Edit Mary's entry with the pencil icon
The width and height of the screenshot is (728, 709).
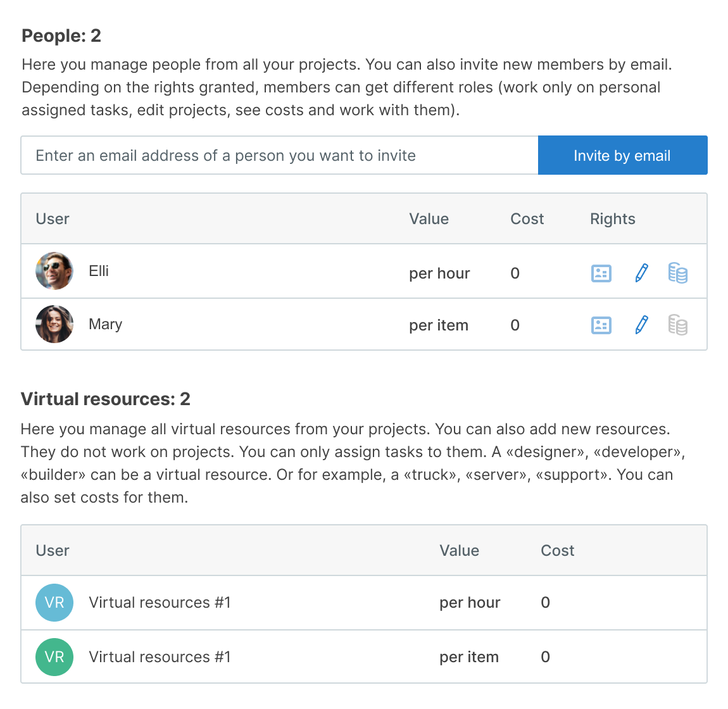640,325
